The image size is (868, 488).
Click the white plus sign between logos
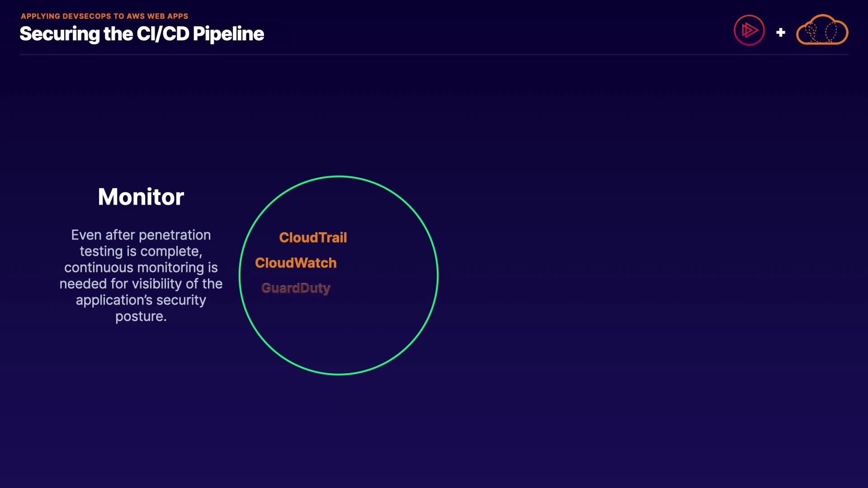point(780,33)
